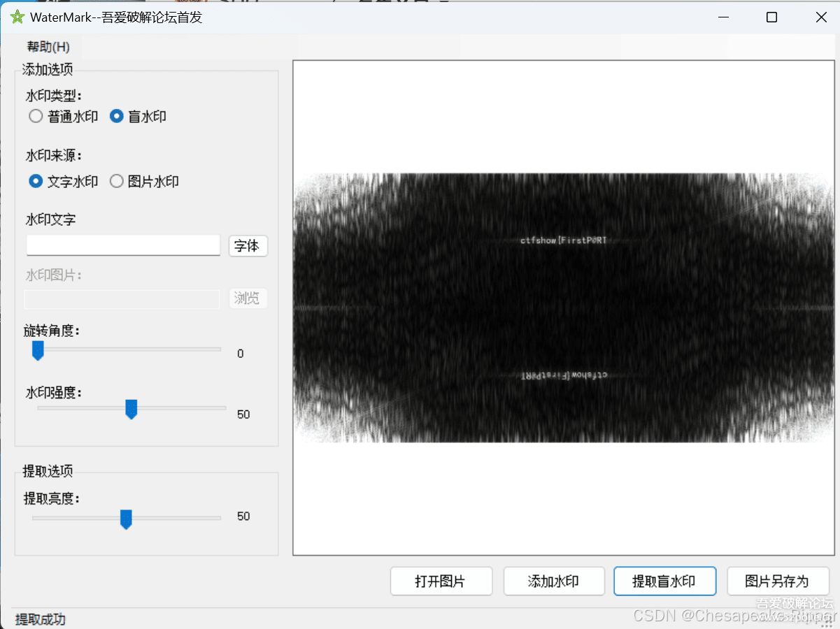Click the 旋转角度 slider handle

click(38, 351)
